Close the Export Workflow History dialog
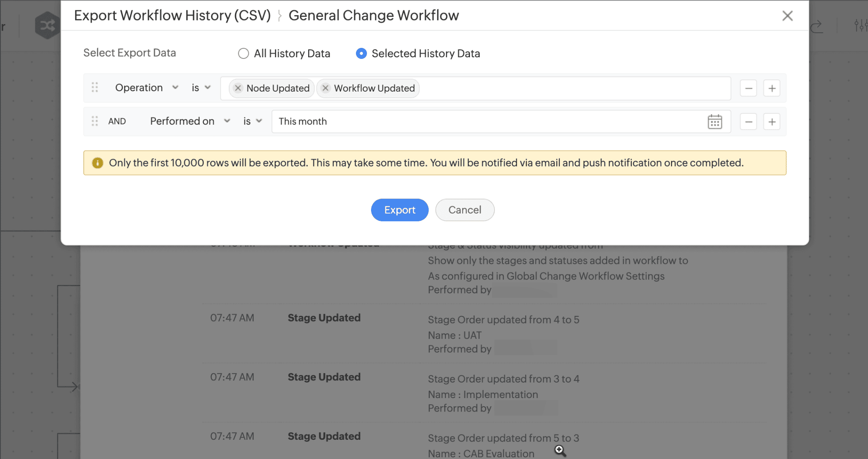 point(787,16)
